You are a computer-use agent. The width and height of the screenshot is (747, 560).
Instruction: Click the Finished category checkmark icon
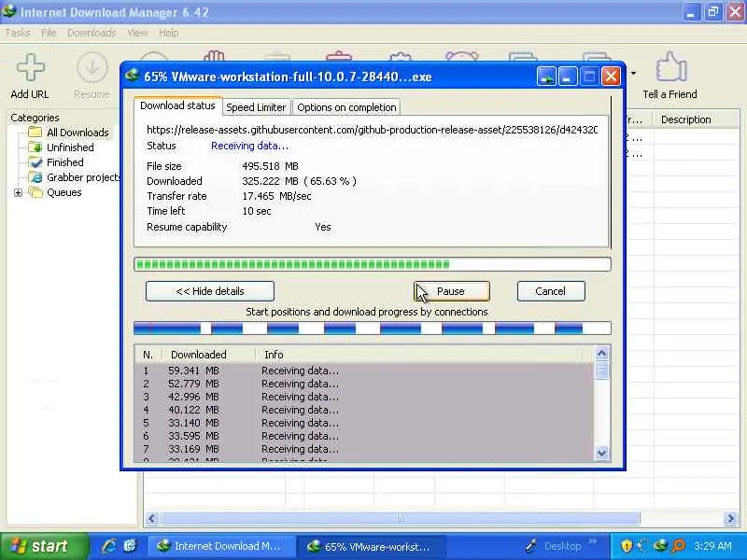35,162
